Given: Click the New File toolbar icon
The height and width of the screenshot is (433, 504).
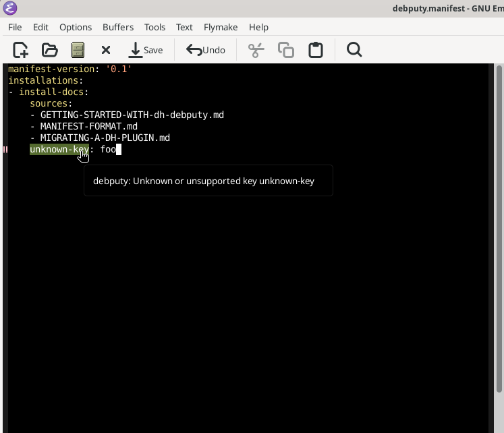Looking at the screenshot, I should [20, 50].
